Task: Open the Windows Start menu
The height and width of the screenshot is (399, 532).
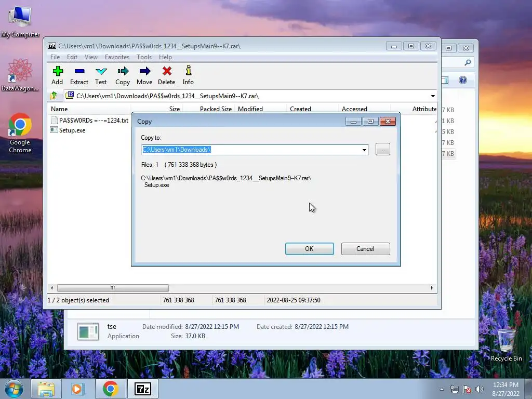Action: pyautogui.click(x=14, y=389)
